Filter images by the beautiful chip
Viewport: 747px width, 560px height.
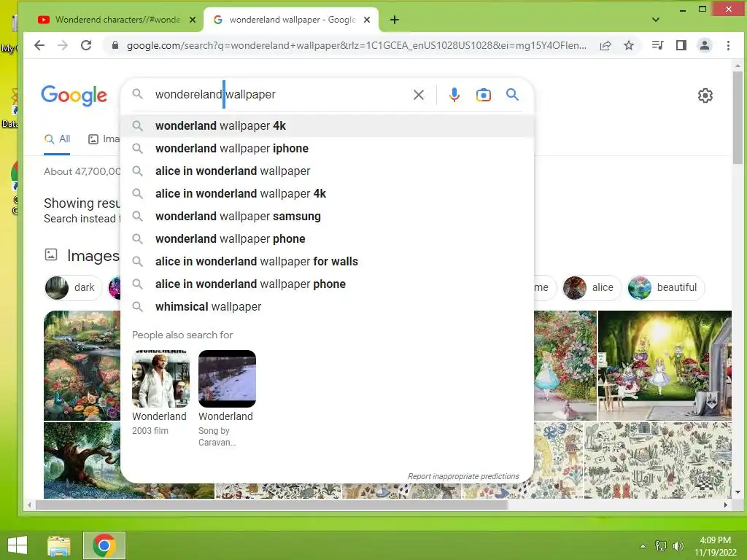(665, 287)
